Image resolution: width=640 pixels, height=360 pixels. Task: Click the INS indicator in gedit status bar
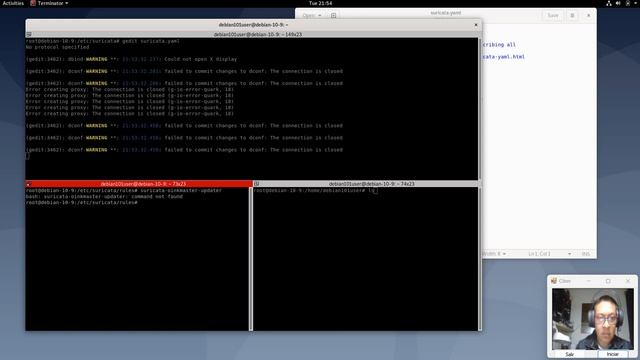point(586,254)
